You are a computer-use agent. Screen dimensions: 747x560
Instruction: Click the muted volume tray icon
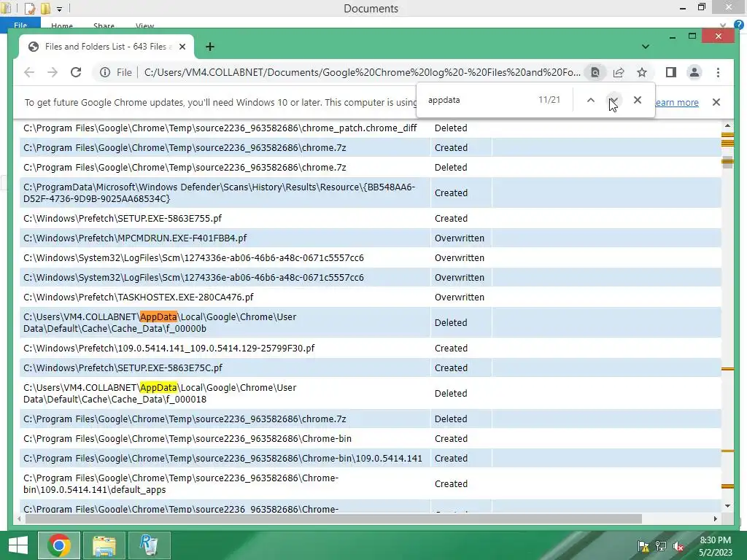click(678, 546)
